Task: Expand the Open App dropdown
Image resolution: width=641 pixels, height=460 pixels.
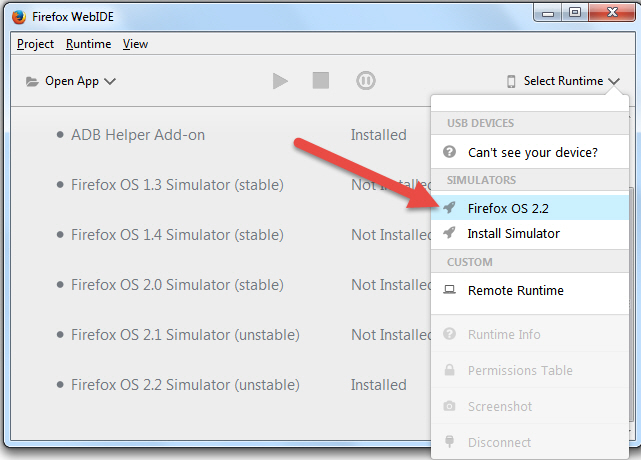Action: point(71,81)
